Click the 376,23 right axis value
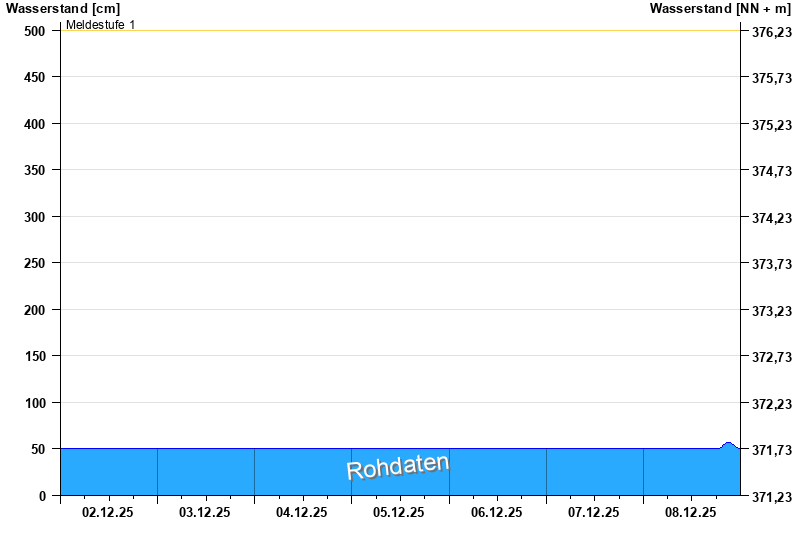 [x=771, y=32]
